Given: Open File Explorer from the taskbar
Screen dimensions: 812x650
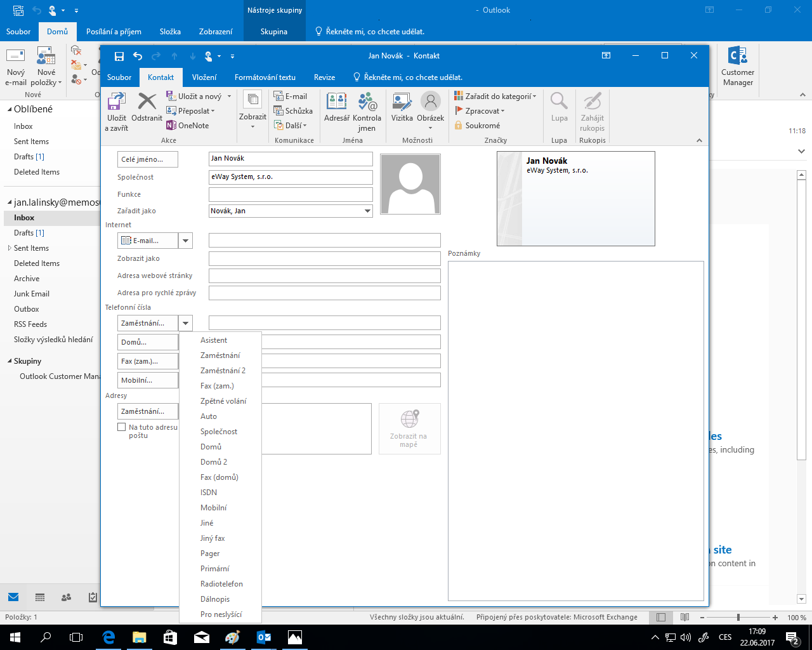Looking at the screenshot, I should coord(139,637).
